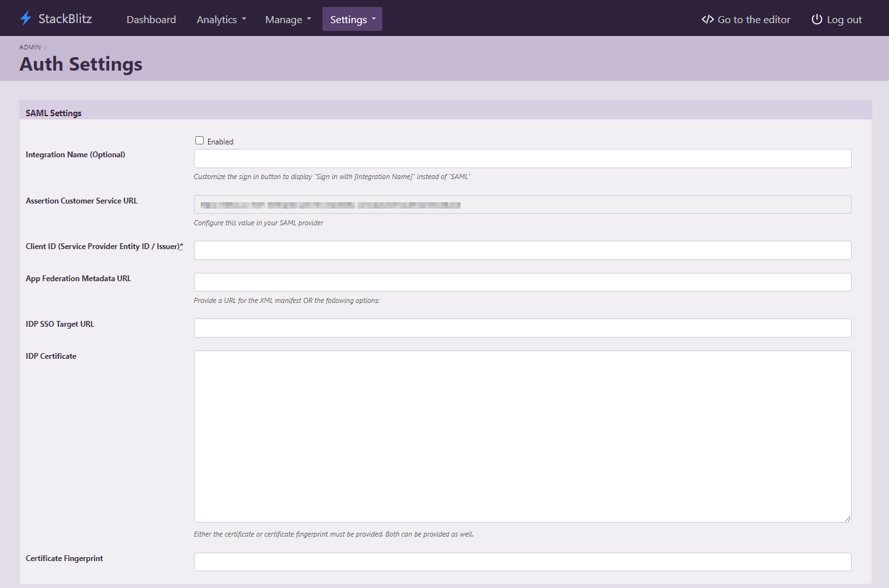This screenshot has width=889, height=588.
Task: Click the Enabled checkbox label text
Action: pyautogui.click(x=220, y=142)
